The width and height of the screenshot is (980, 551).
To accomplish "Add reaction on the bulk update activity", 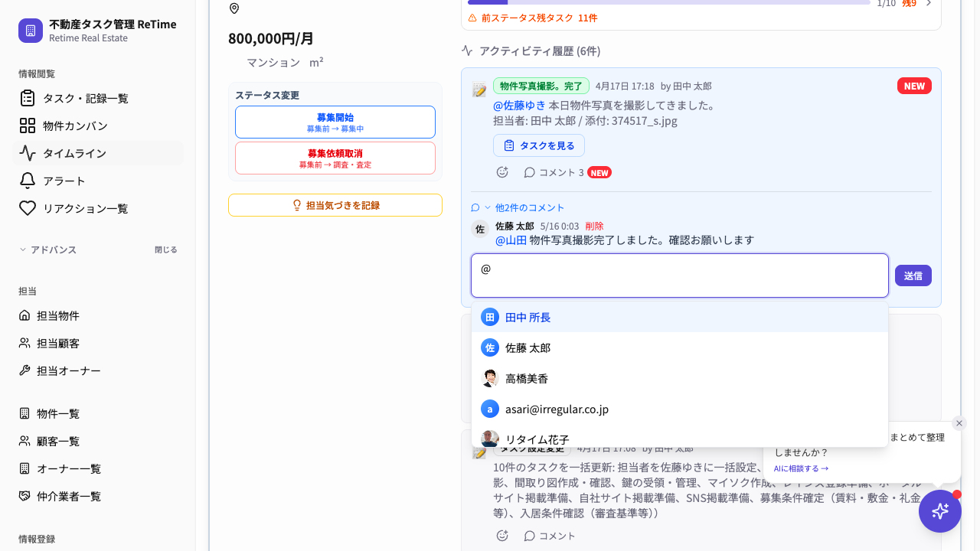I will click(502, 536).
